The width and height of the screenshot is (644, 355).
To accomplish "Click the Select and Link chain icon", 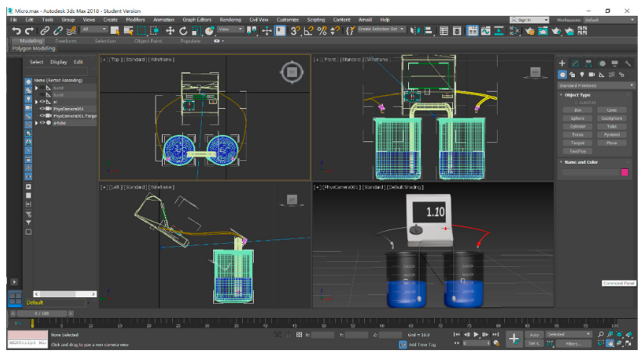I will click(45, 31).
